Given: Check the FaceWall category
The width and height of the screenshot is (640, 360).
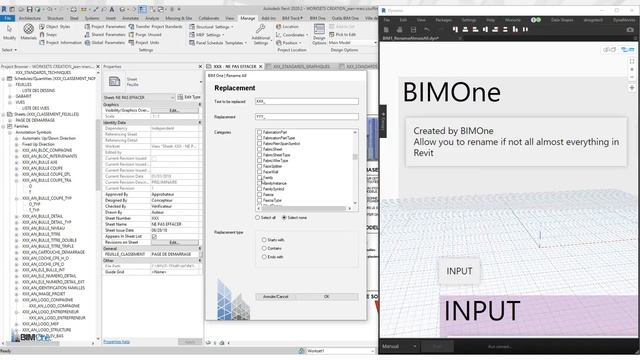Looking at the screenshot, I should [x=260, y=172].
